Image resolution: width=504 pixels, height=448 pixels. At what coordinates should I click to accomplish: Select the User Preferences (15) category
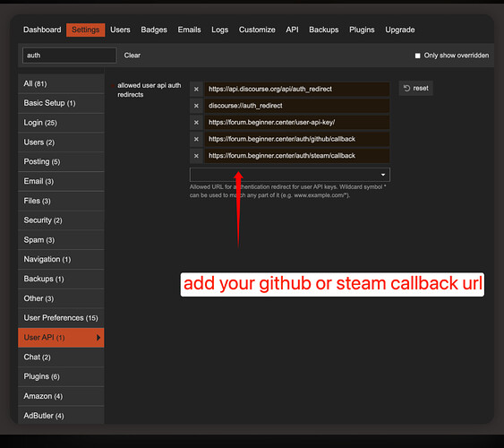tap(61, 318)
